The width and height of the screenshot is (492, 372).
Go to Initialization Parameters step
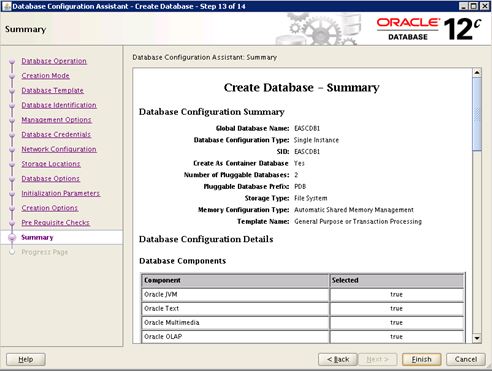coord(61,193)
